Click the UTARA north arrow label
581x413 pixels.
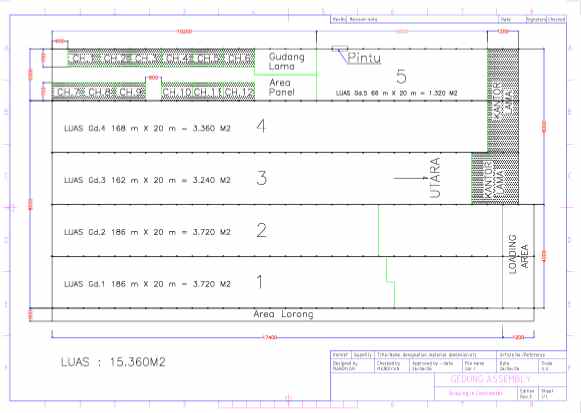435,177
